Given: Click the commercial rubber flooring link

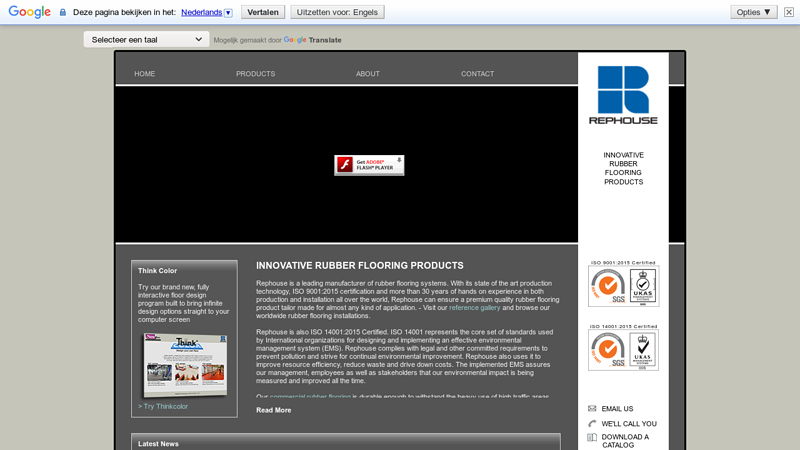Looking at the screenshot, I should pyautogui.click(x=310, y=396).
